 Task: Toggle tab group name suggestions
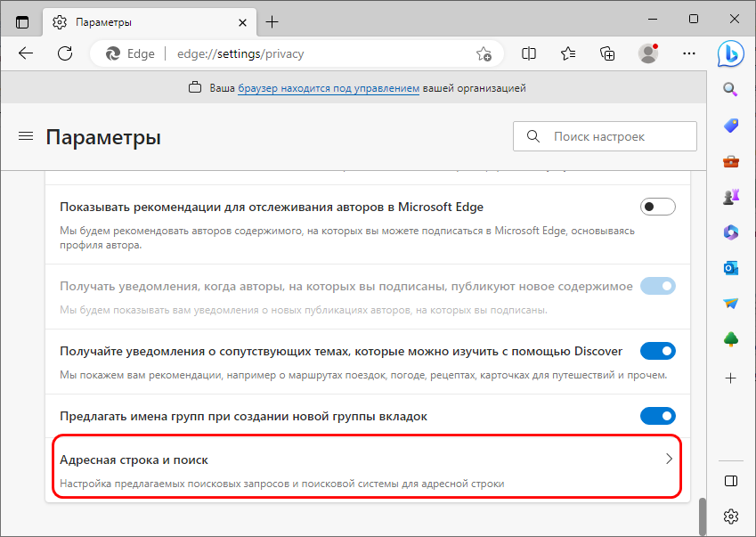[x=658, y=416]
